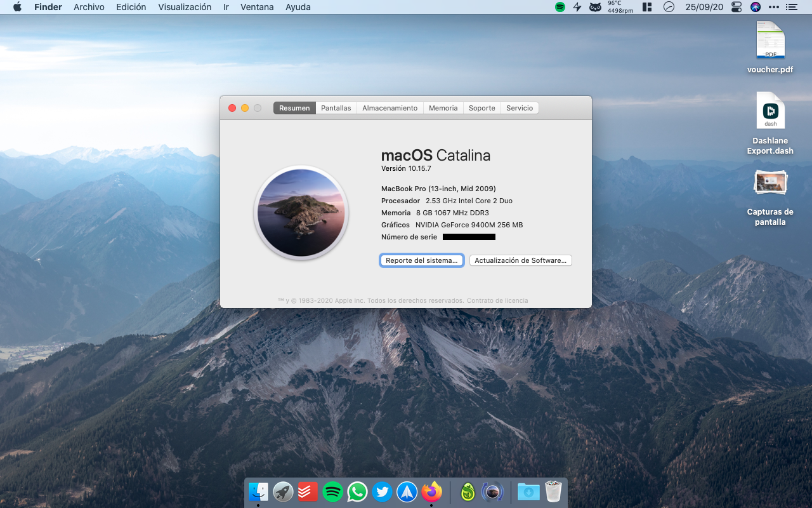This screenshot has width=812, height=508.
Task: Click the gauge clock icon in menu bar
Action: click(x=669, y=7)
